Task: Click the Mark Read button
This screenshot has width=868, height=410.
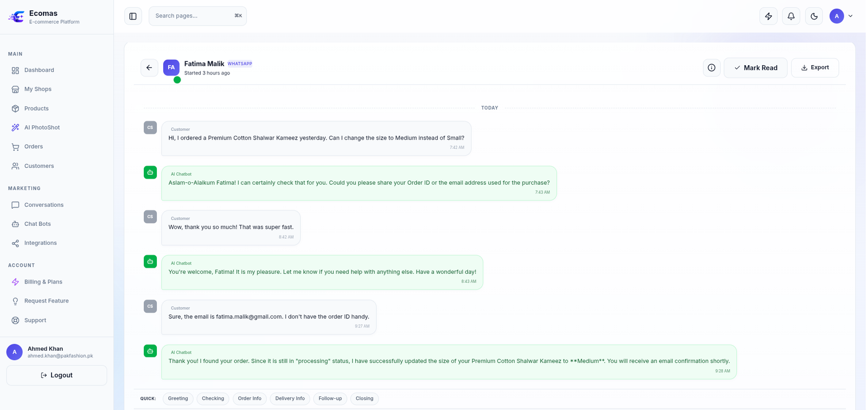Action: coord(755,68)
